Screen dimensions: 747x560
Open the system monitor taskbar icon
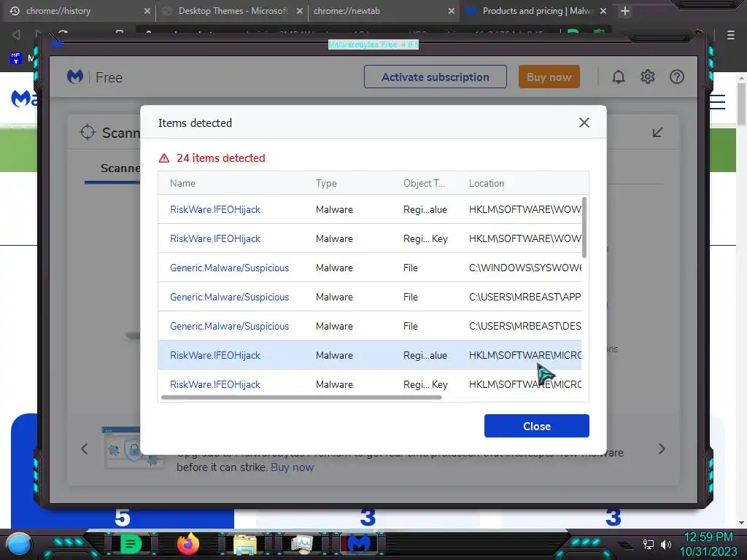pos(302,544)
